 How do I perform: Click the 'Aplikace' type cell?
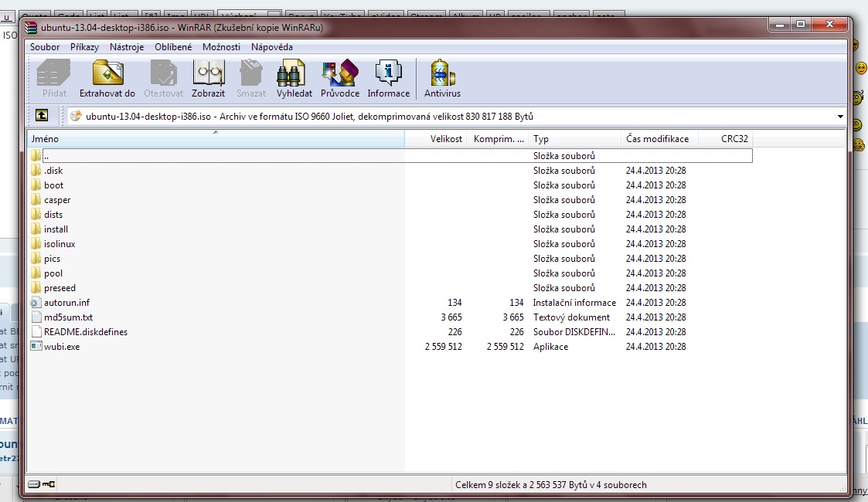(551, 347)
